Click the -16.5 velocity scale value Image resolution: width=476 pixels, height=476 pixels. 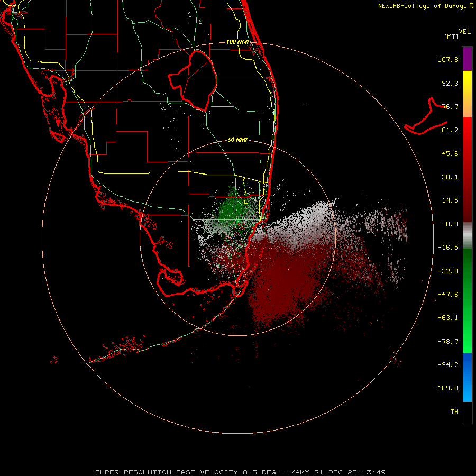[x=448, y=248]
